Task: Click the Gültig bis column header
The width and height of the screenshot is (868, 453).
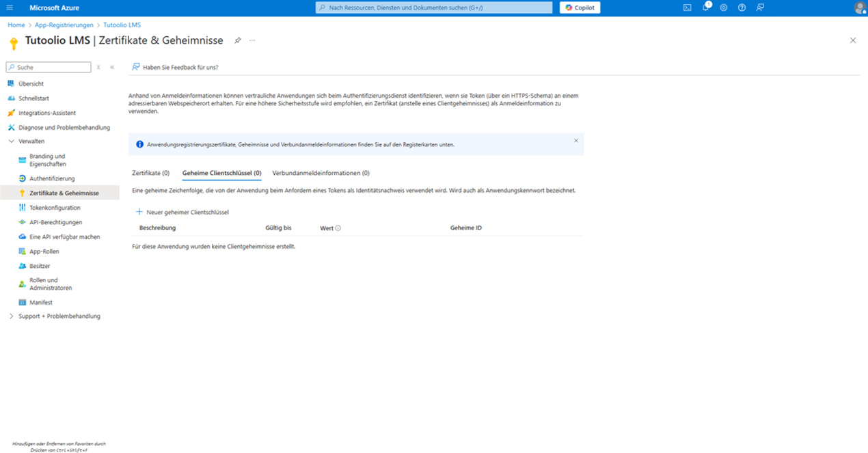Action: tap(278, 228)
